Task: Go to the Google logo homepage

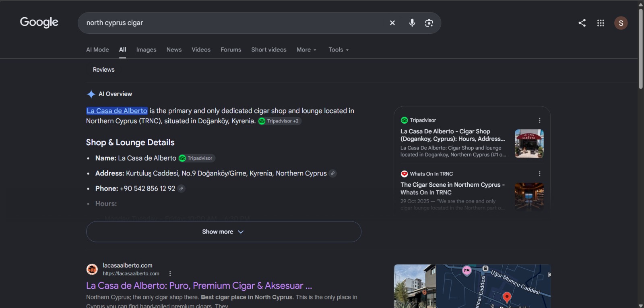Action: [x=39, y=22]
